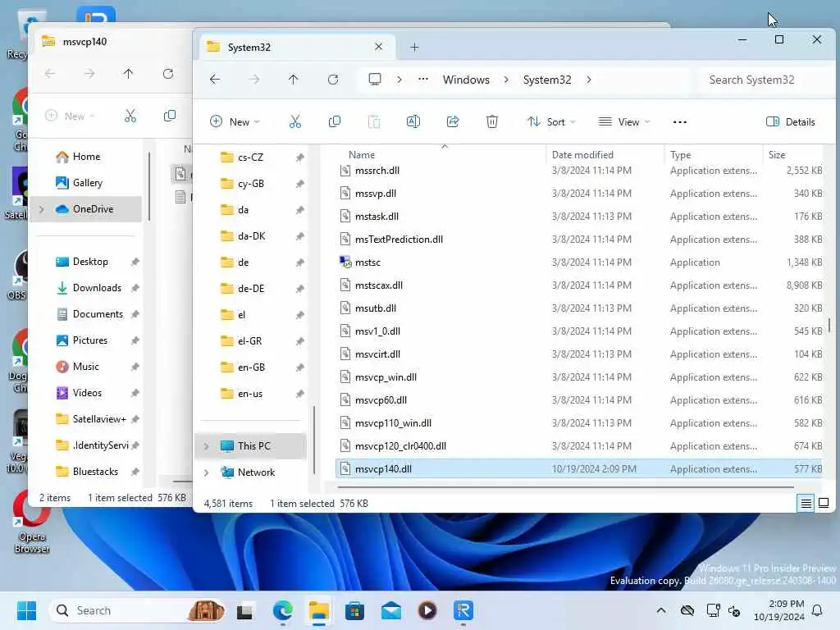This screenshot has height=630, width=840.
Task: Expand hidden breadcrumb path ellipsis
Action: (x=423, y=79)
